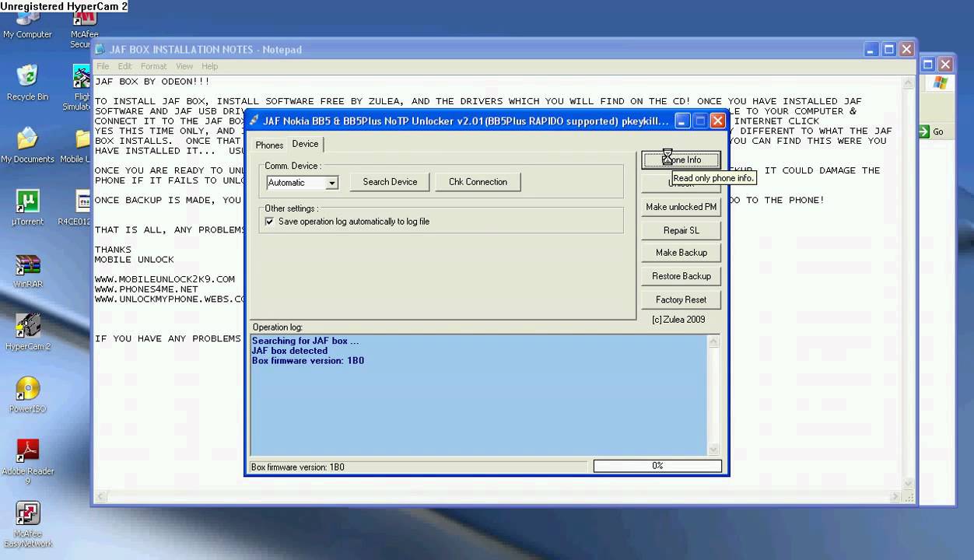Click operation log scroll down arrow
974x560 pixels.
pyautogui.click(x=713, y=450)
